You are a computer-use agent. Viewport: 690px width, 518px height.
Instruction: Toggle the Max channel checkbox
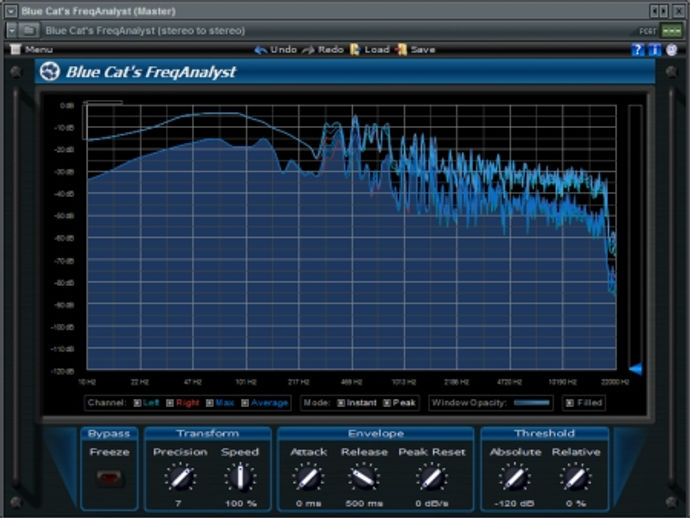coord(210,403)
